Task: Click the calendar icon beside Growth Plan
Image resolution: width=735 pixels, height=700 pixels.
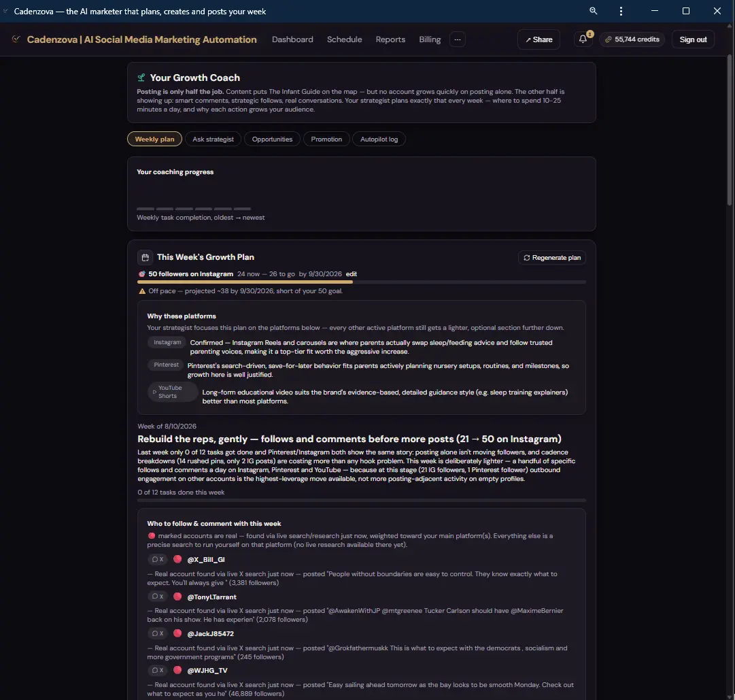Action: [146, 257]
